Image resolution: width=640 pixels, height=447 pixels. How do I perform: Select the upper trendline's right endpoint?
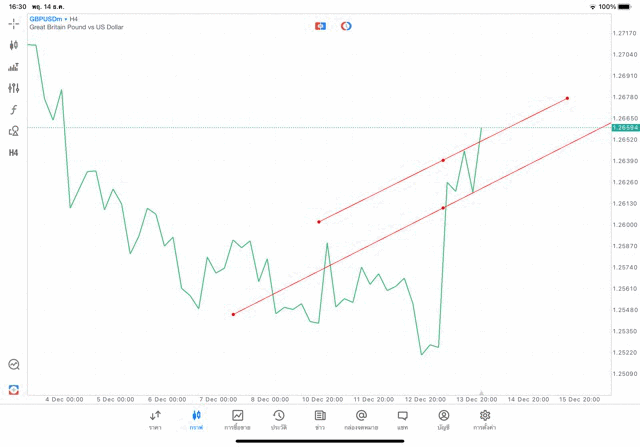(567, 98)
